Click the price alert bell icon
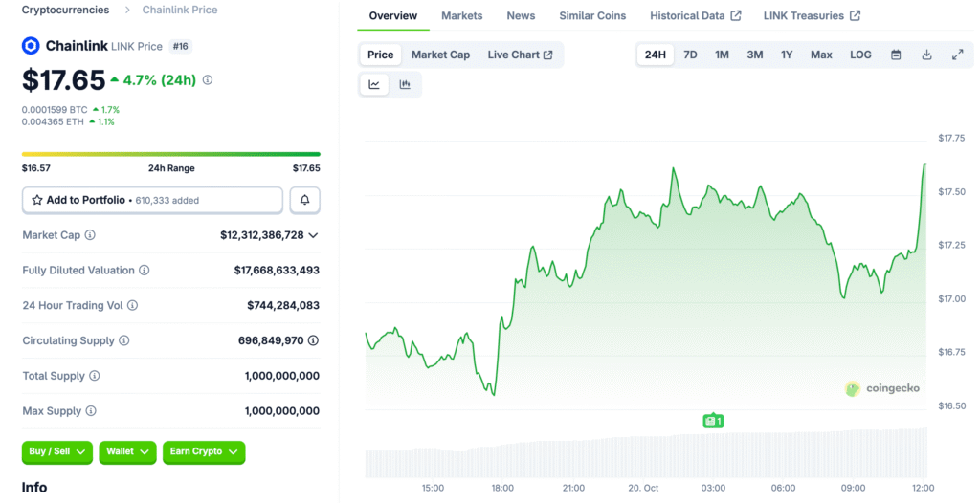Image resolution: width=980 pixels, height=503 pixels. pyautogui.click(x=304, y=200)
